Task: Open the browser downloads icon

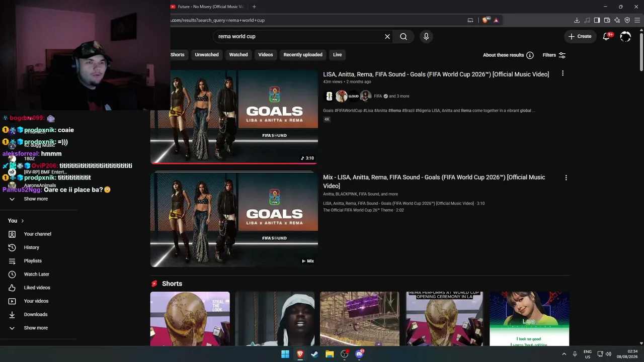Action: (x=577, y=20)
